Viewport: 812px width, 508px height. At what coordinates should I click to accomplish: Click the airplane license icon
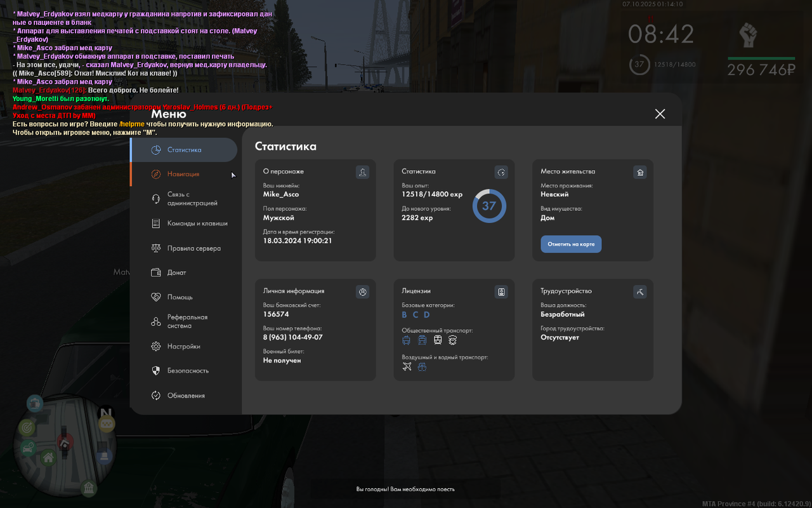(407, 367)
